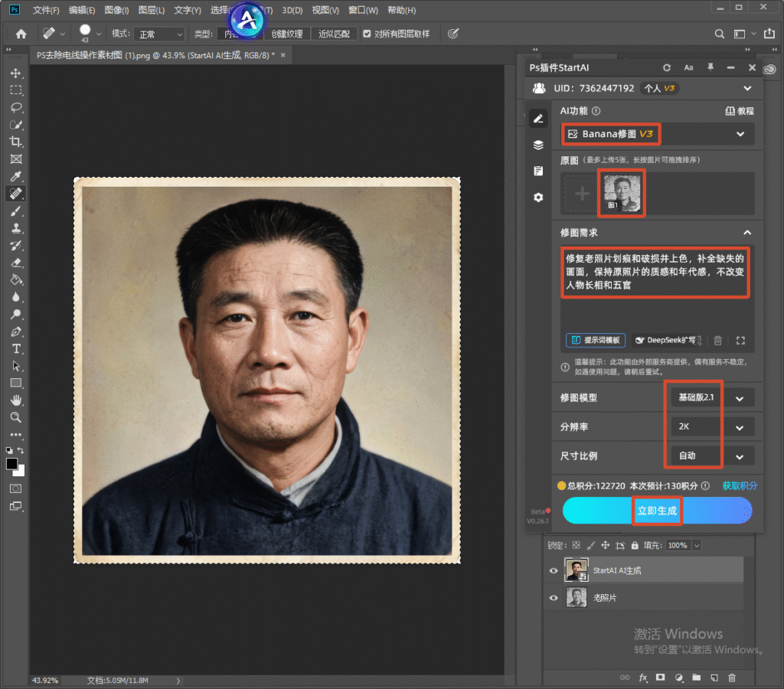
Task: Select the Quick Selection tool
Action: tap(16, 125)
